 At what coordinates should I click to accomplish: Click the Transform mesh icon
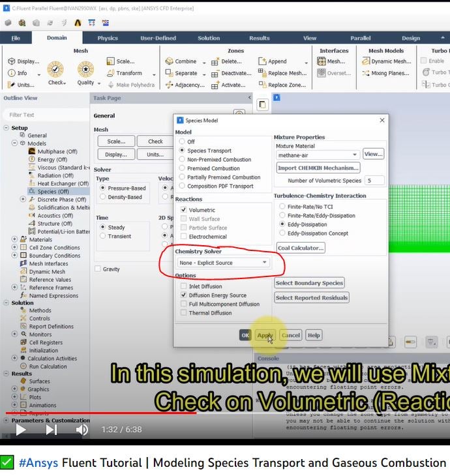coord(110,73)
